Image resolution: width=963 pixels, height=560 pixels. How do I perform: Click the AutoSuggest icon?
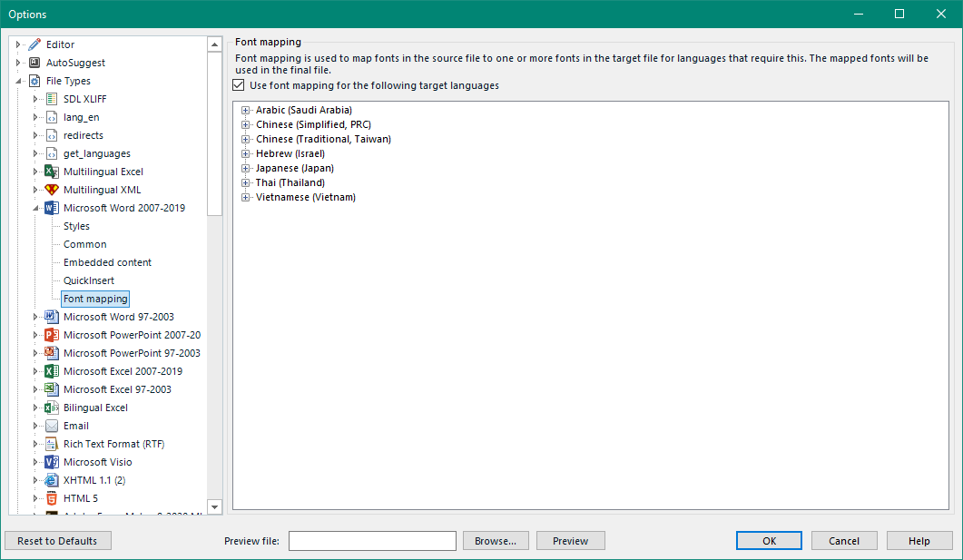pos(35,63)
